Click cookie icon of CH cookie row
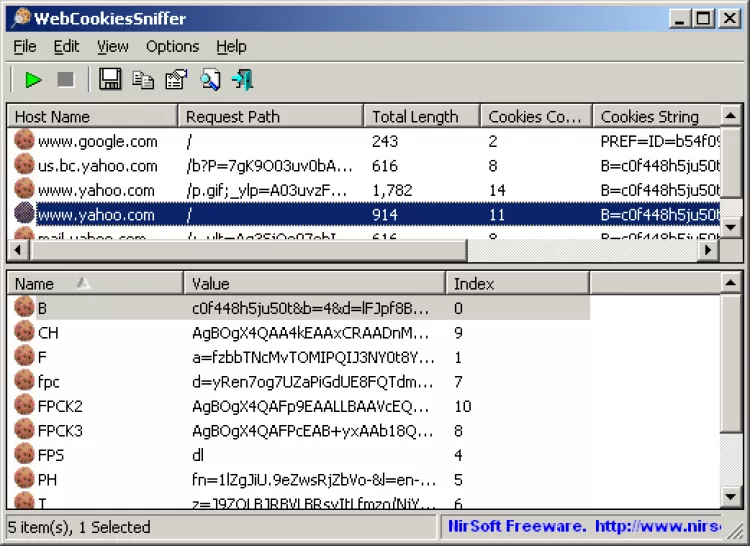The width and height of the screenshot is (750, 546). pyautogui.click(x=24, y=332)
